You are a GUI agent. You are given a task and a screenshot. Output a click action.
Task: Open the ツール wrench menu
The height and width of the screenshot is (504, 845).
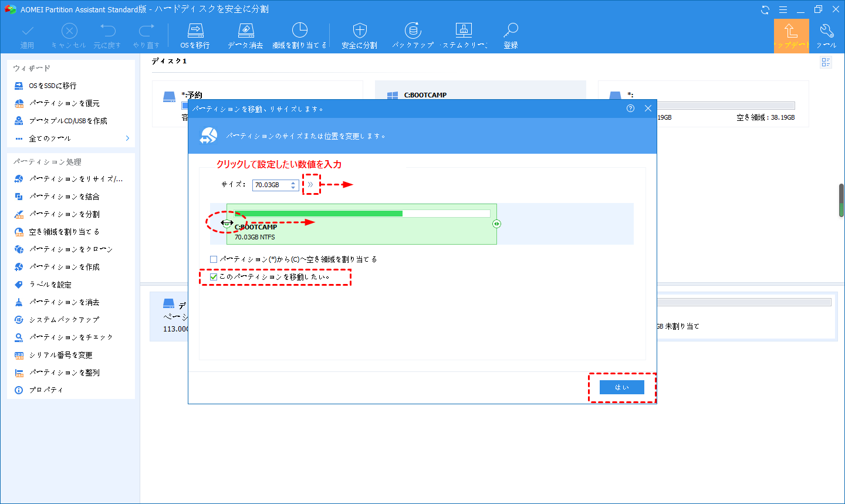(x=827, y=36)
